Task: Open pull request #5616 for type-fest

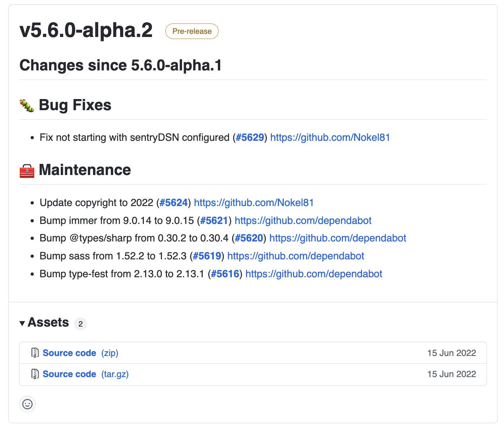Action: 225,274
